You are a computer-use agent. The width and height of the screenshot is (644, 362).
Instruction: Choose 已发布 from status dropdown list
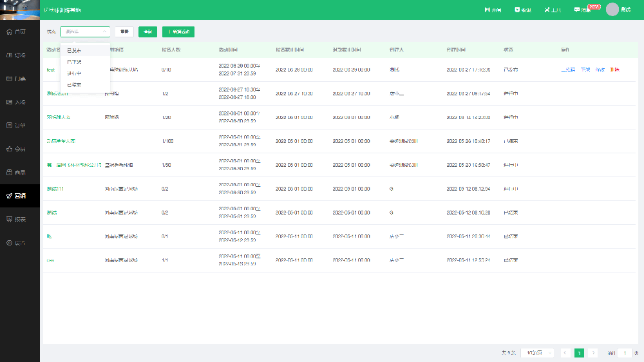pos(74,50)
